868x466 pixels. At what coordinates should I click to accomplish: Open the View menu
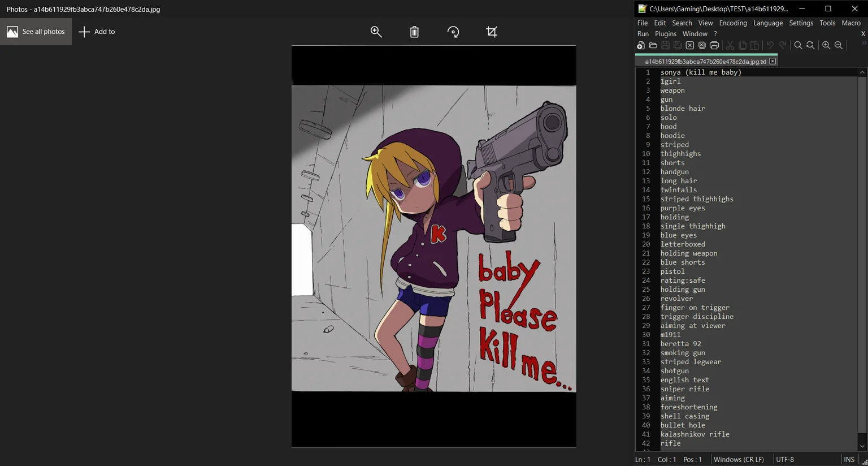click(x=705, y=23)
